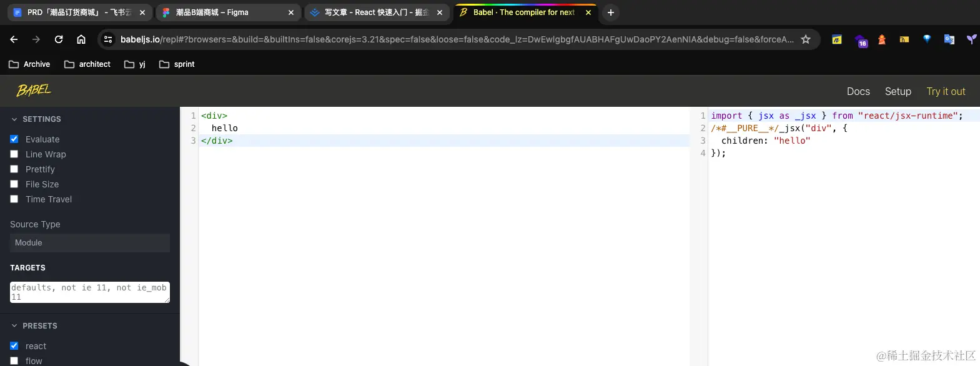Uncheck the react preset
This screenshot has height=366, width=980.
[14, 346]
